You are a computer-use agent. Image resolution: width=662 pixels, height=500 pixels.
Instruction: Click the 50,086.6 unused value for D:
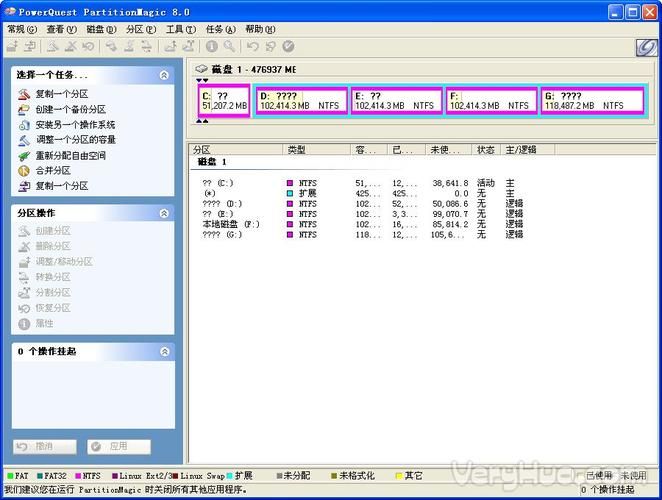click(x=450, y=204)
